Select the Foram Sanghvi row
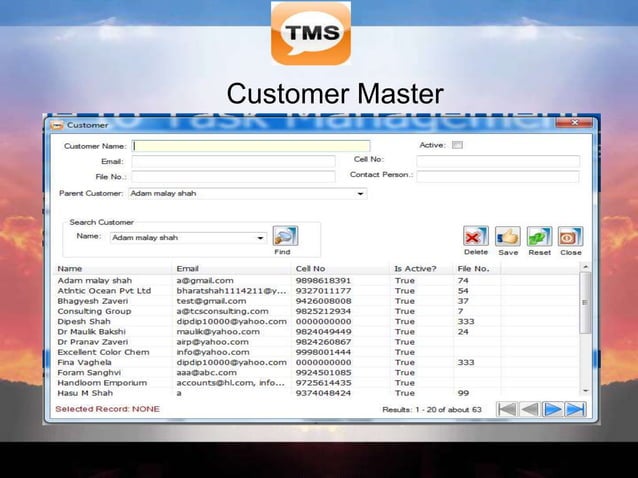 click(316, 373)
